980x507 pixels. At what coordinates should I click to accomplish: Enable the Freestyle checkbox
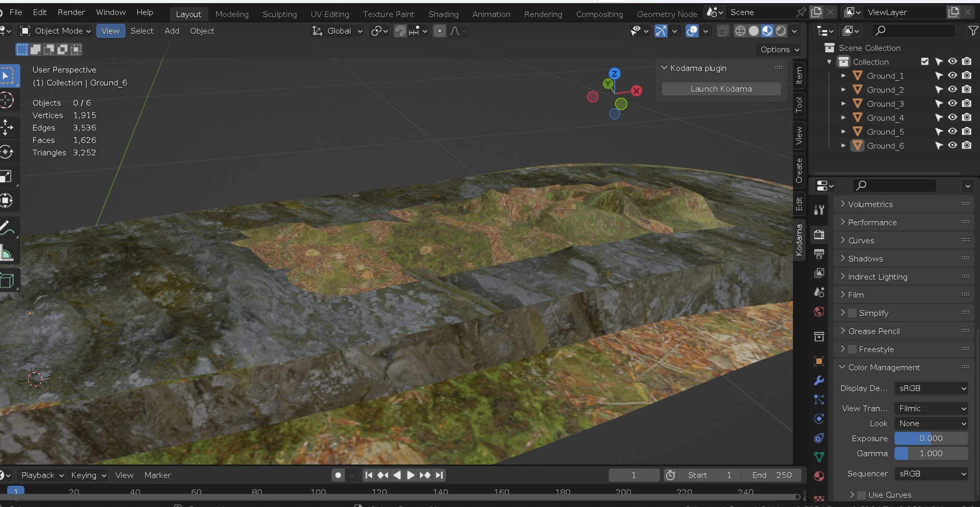click(x=853, y=349)
